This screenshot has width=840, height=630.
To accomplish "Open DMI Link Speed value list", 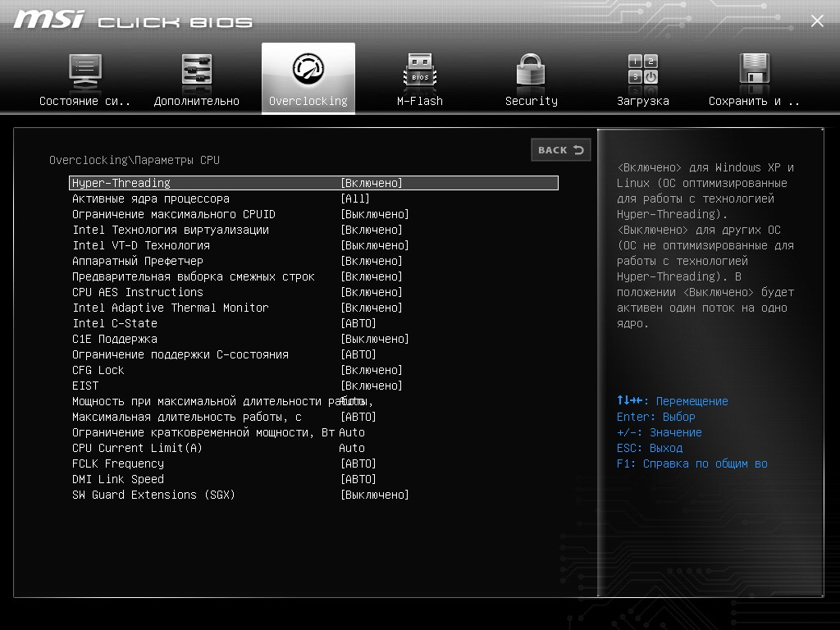I will click(358, 479).
